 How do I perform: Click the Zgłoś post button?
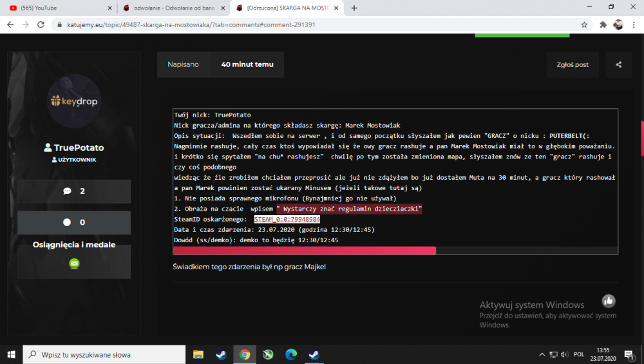pos(572,64)
